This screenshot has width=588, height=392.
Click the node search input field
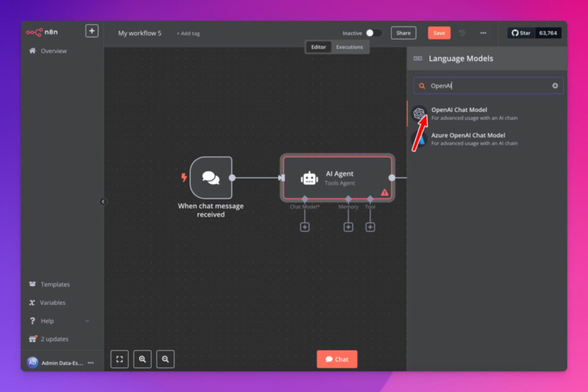[489, 86]
